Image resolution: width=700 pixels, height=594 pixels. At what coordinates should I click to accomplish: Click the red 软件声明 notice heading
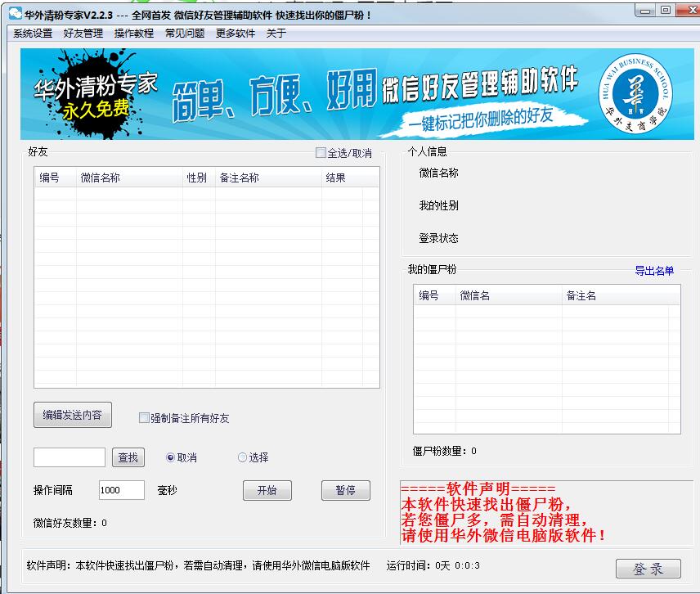tap(478, 488)
